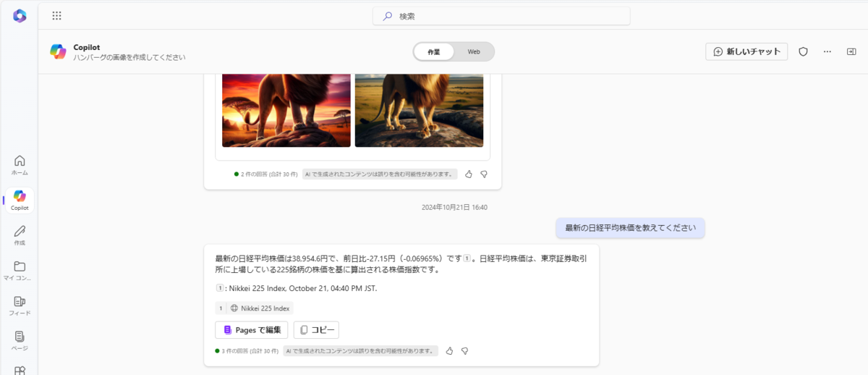Copy the answer with コピー button
Screen dimensions: 868x375
click(316, 330)
